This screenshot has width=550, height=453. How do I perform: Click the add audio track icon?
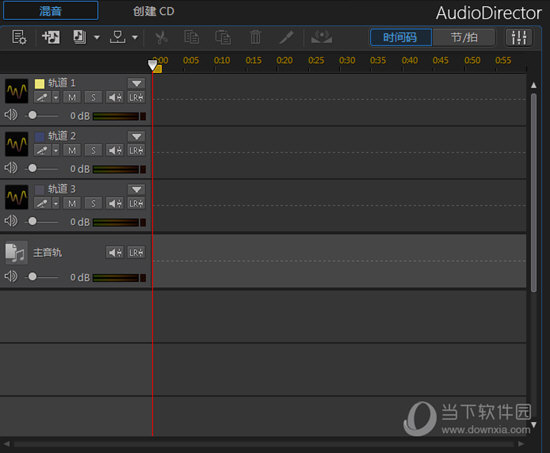[x=51, y=37]
